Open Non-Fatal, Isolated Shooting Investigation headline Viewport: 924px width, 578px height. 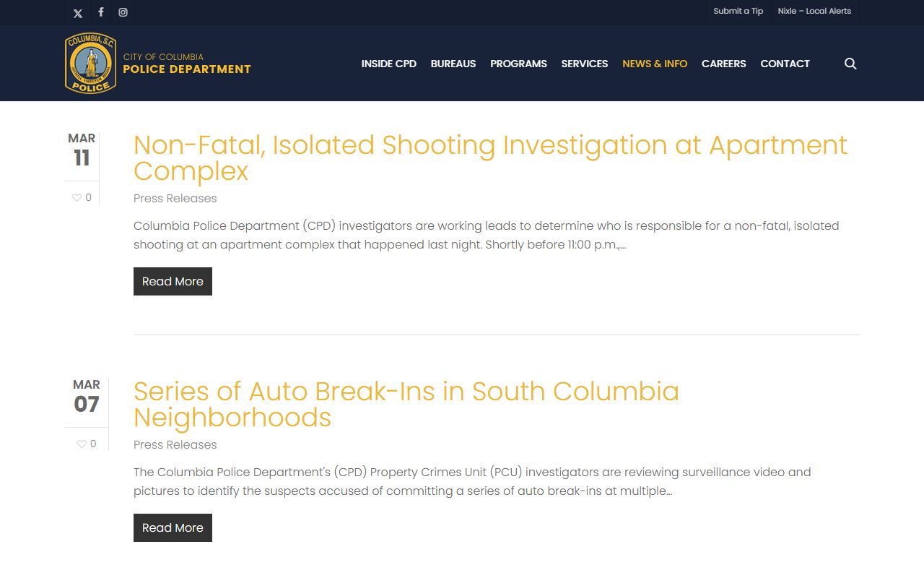(490, 158)
